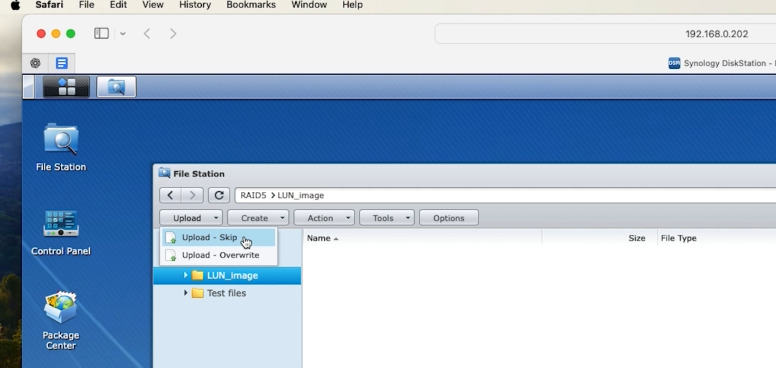Image resolution: width=776 pixels, height=368 pixels.
Task: Click the Show Desktop strip left of main menu
Action: pyautogui.click(x=29, y=87)
